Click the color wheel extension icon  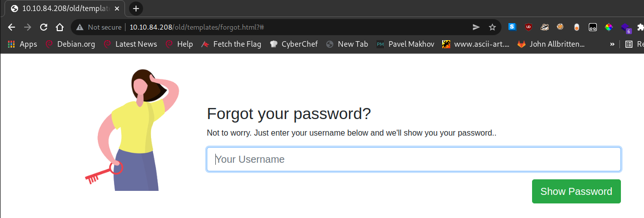(609, 27)
